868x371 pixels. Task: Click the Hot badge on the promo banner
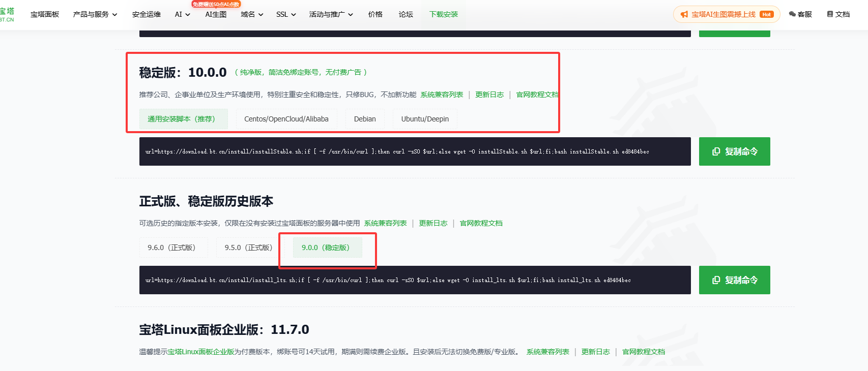point(767,14)
